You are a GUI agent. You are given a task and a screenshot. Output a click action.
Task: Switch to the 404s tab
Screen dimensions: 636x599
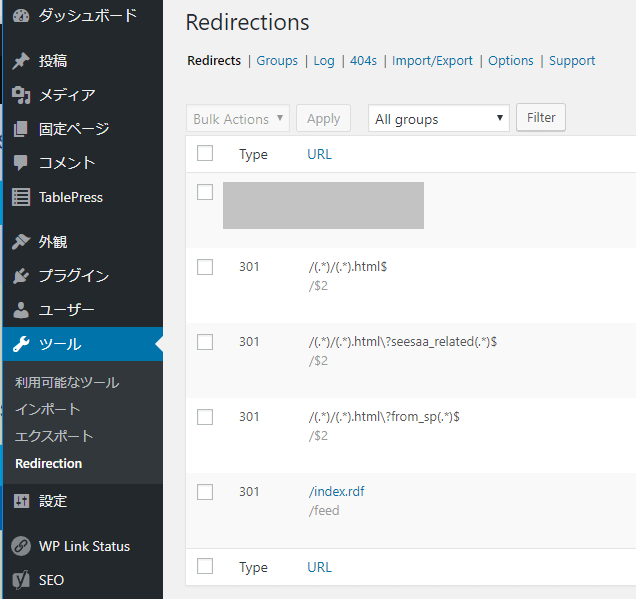(x=363, y=61)
